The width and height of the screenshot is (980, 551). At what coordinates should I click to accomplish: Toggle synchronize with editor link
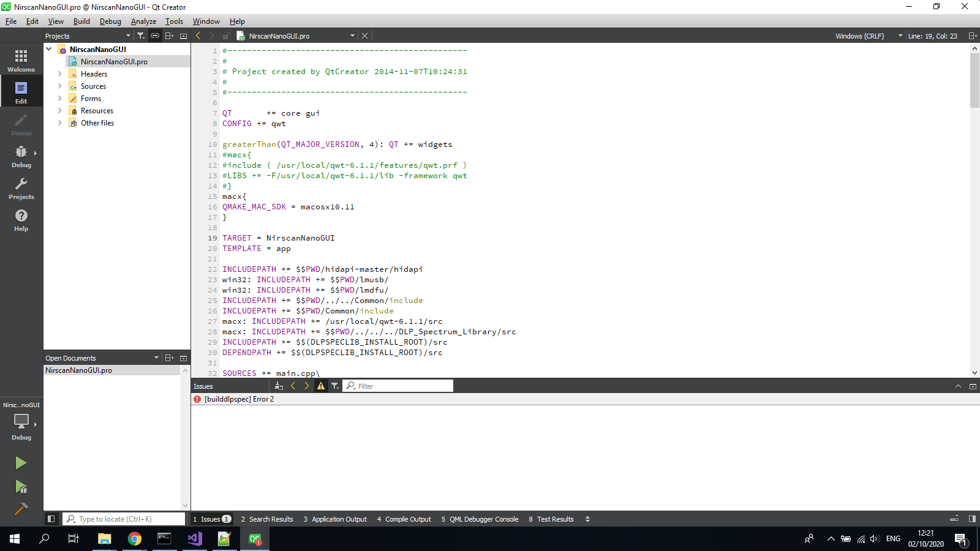[155, 36]
